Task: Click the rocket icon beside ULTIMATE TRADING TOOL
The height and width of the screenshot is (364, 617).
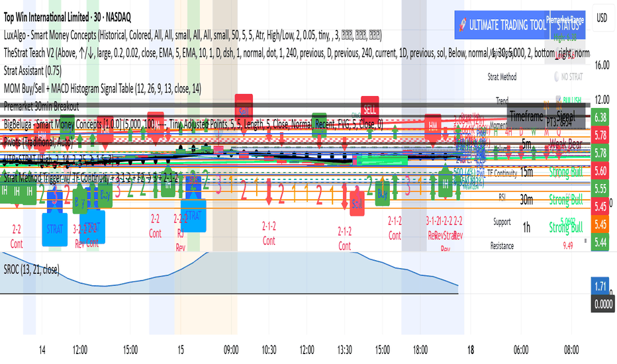Action: tap(463, 25)
